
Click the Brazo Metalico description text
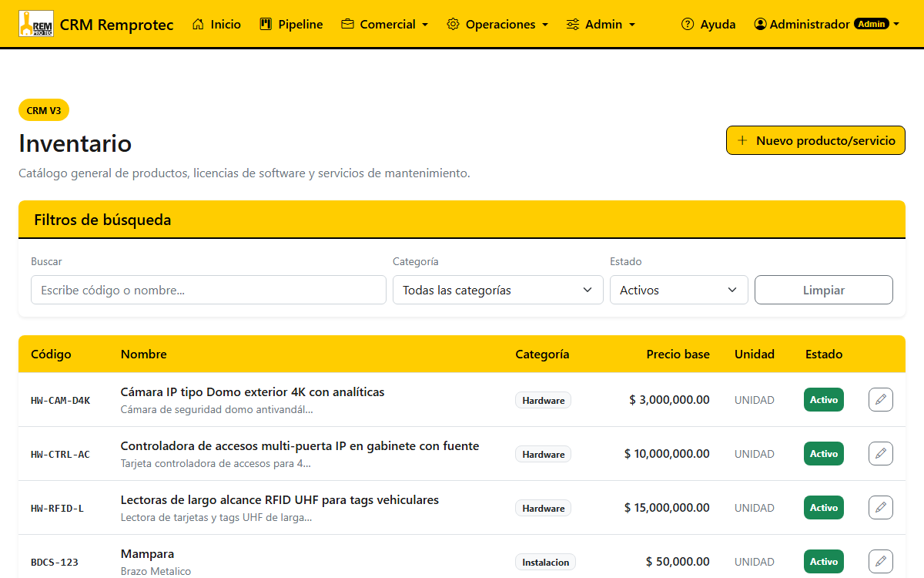[156, 571]
